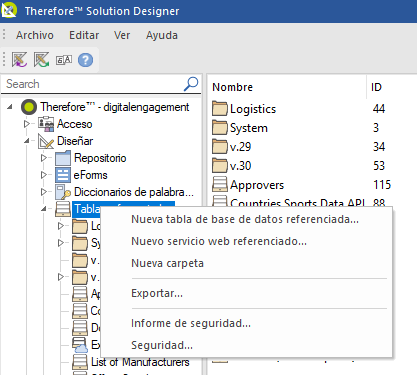417x375 pixels.
Task: Select the System row name
Action: 249,128
